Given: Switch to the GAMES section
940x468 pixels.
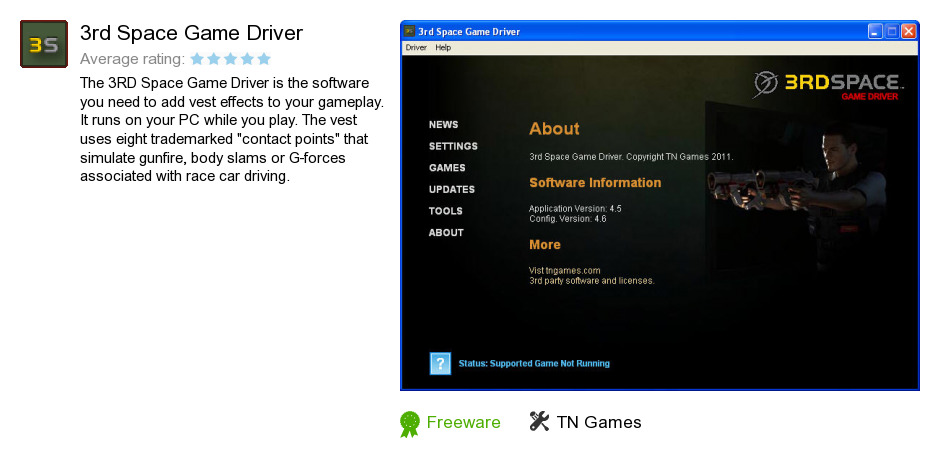Looking at the screenshot, I should (447, 168).
